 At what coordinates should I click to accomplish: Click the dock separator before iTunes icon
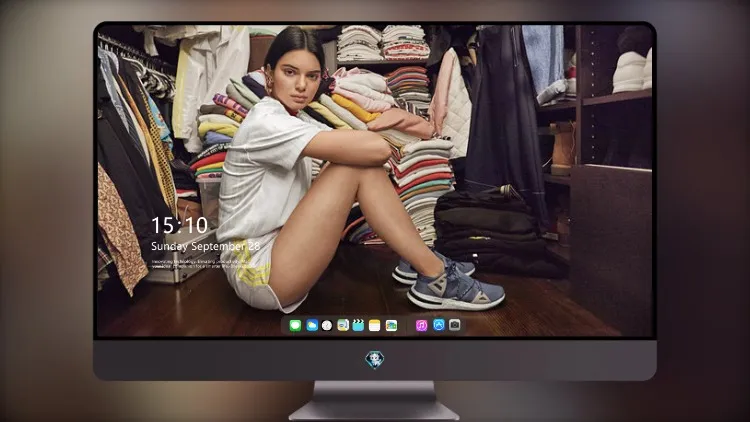pyautogui.click(x=407, y=325)
